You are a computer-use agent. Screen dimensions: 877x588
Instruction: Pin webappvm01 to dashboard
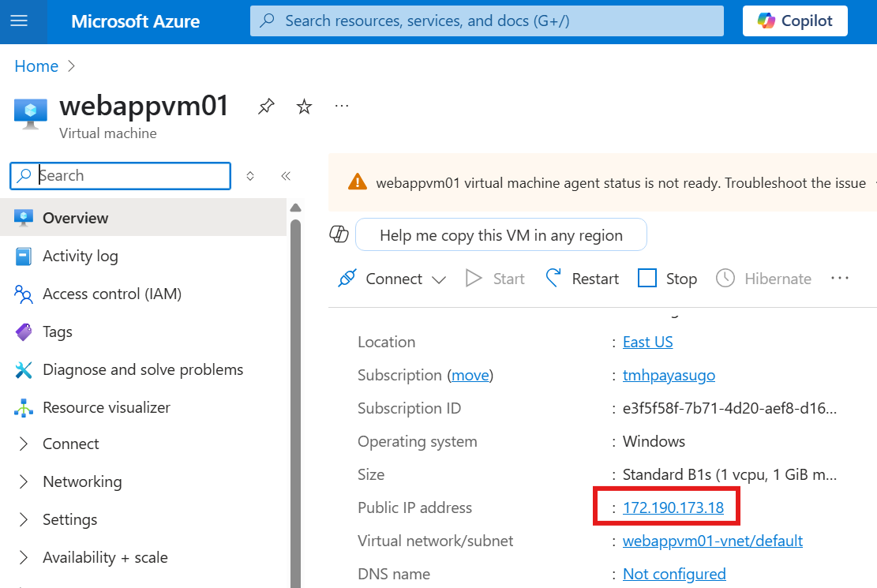coord(266,107)
